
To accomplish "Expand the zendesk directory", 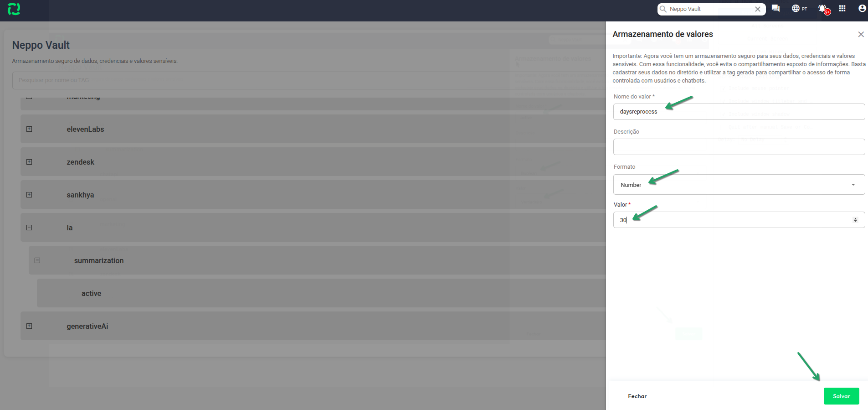I will pyautogui.click(x=29, y=162).
